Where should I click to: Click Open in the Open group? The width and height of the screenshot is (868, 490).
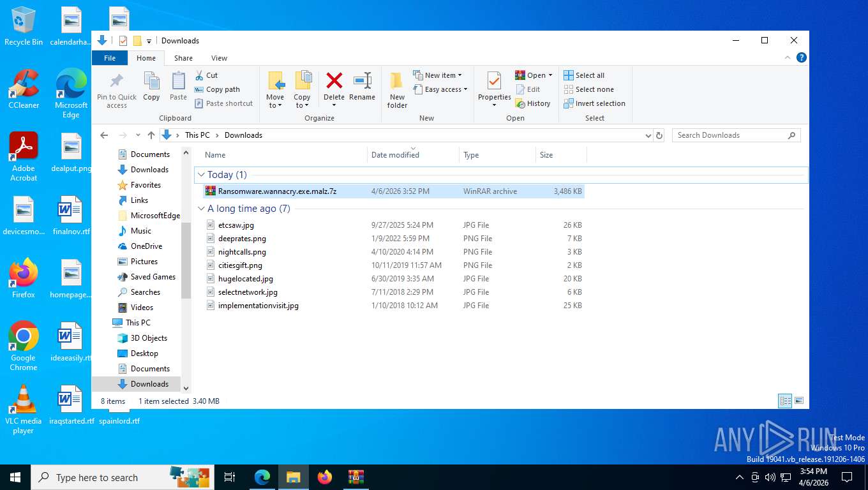tap(530, 75)
